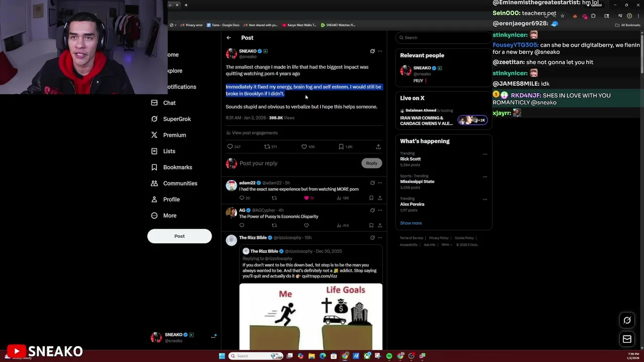View post engagements
The image size is (644, 362).
pyautogui.click(x=252, y=133)
